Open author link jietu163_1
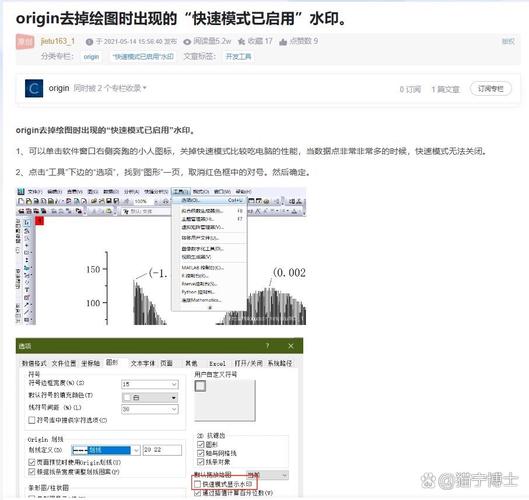This screenshot has height=500, width=529. pos(57,41)
